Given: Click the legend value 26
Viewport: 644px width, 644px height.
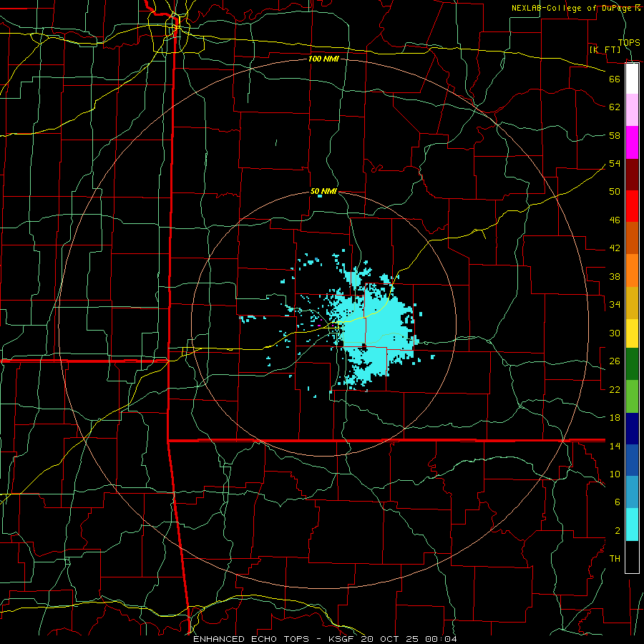Looking at the screenshot, I should [x=615, y=361].
